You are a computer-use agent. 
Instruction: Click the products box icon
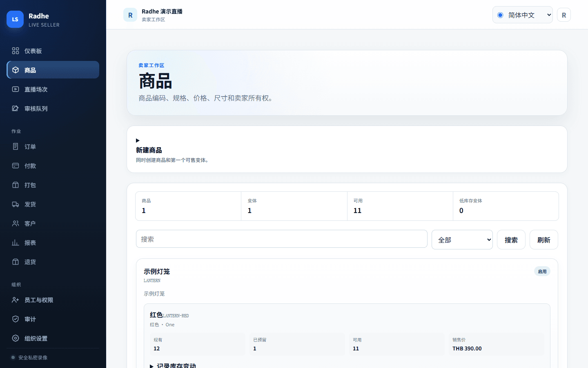[x=16, y=70]
